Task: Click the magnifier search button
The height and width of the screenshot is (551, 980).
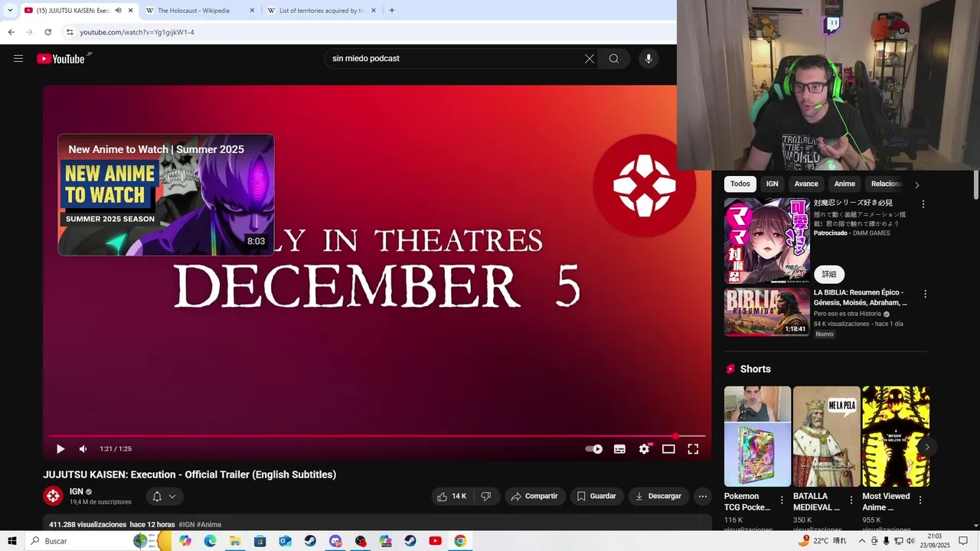Action: (x=614, y=58)
